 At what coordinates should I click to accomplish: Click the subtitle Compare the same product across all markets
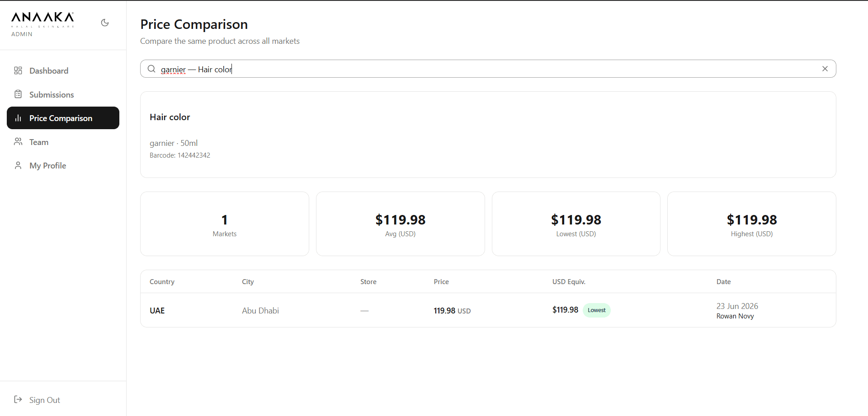pos(220,41)
